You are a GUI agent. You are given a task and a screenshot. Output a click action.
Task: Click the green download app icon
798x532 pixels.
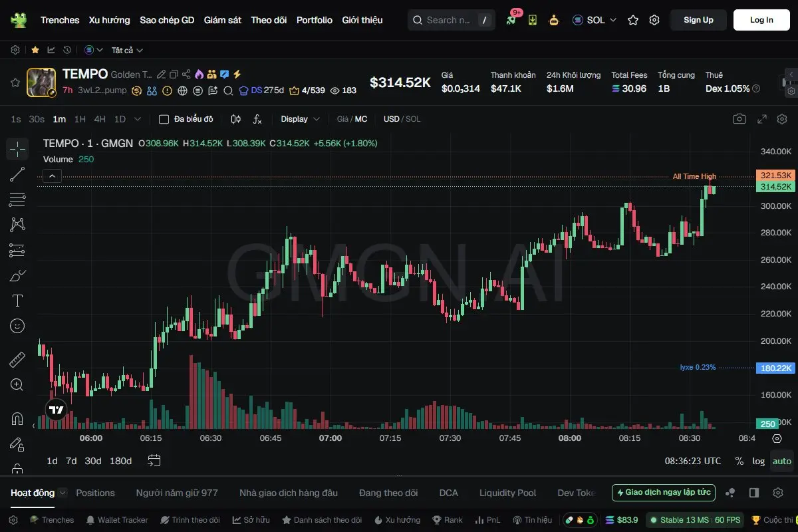tap(533, 20)
